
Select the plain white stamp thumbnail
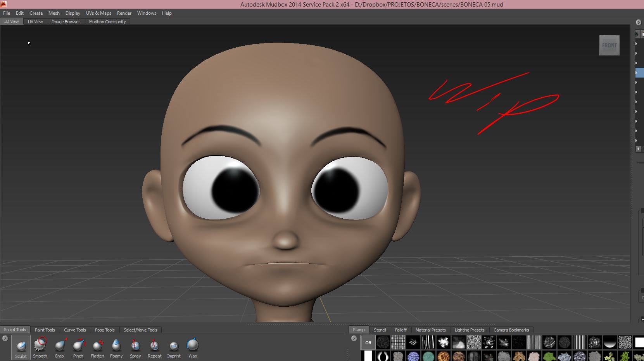pos(639,342)
